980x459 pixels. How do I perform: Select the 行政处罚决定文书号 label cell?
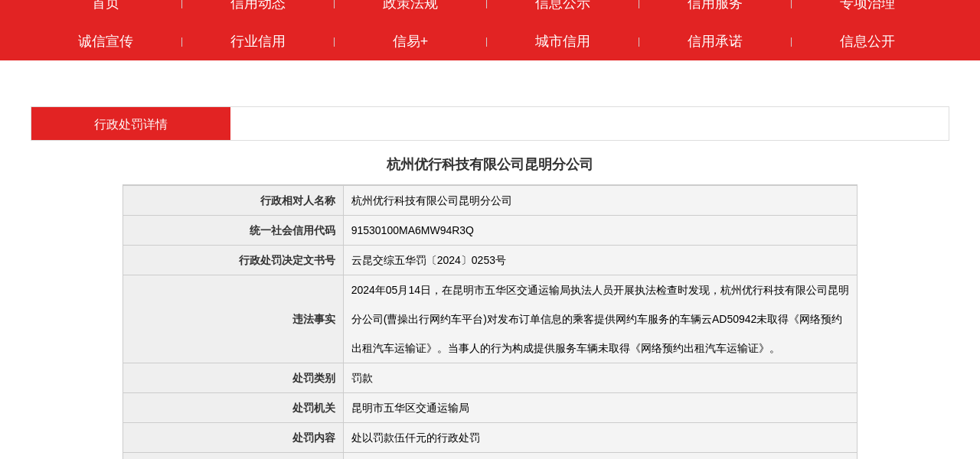[x=234, y=260]
